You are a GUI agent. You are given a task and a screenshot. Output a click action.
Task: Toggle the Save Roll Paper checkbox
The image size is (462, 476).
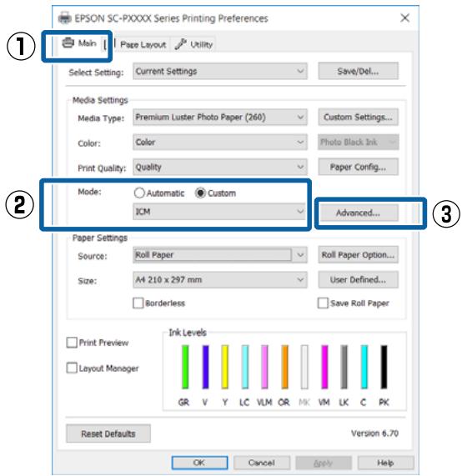[323, 303]
